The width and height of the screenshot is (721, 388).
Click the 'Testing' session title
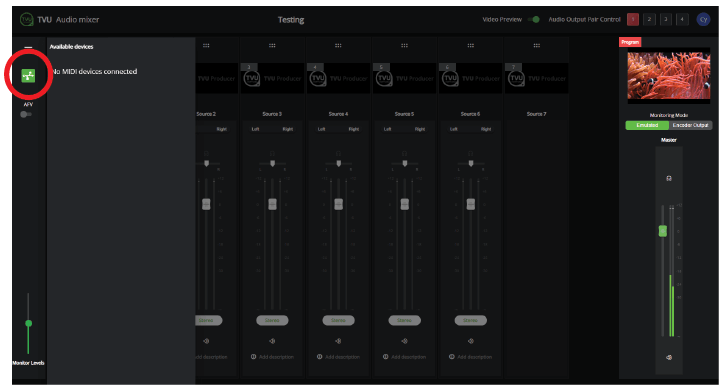(291, 20)
